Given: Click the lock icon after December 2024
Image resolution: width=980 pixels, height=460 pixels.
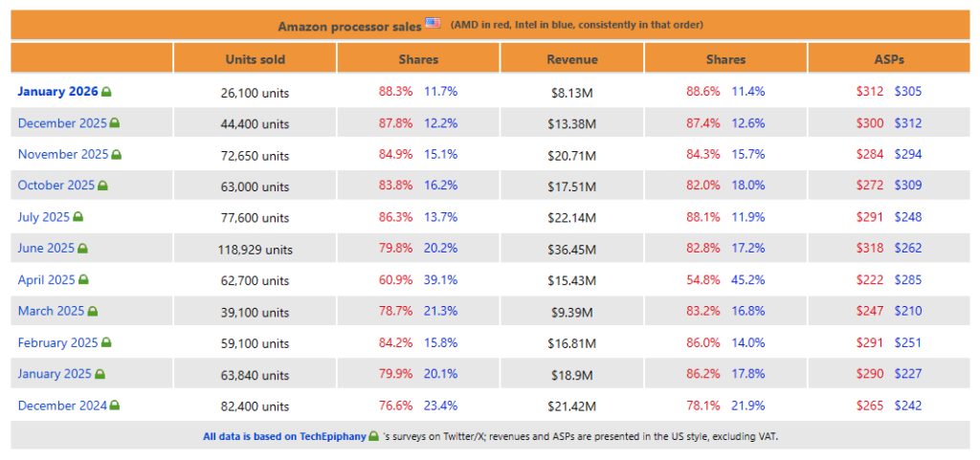Looking at the screenshot, I should coord(115,405).
